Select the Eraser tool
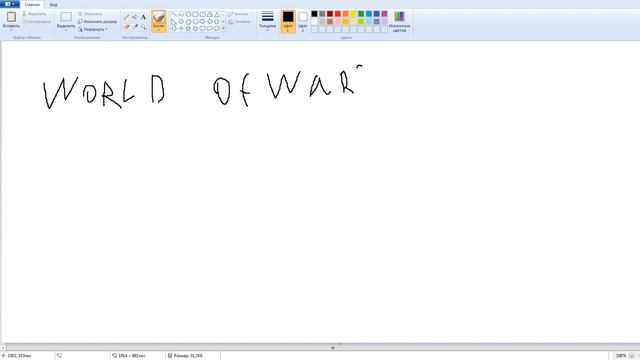The image size is (640, 360). tap(127, 27)
